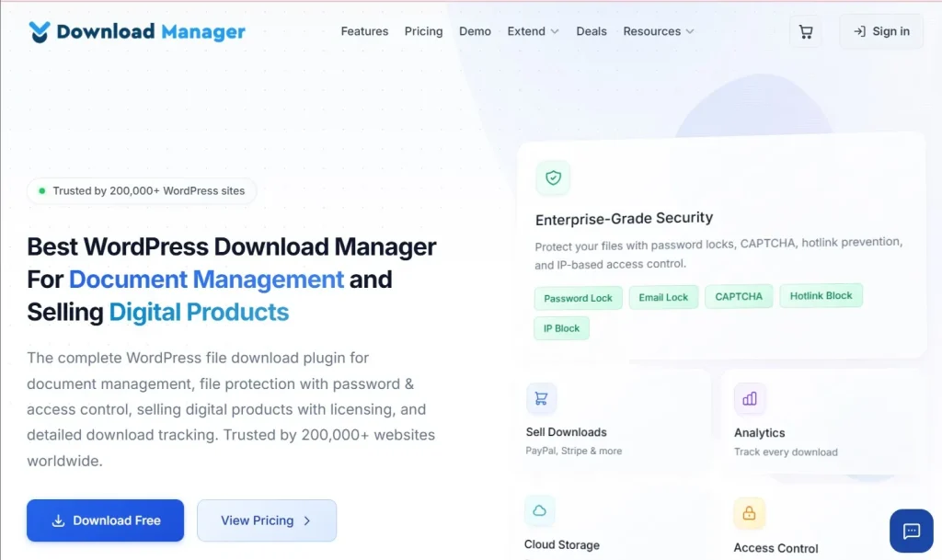Click the Access Control card title
The width and height of the screenshot is (942, 560).
pos(775,548)
